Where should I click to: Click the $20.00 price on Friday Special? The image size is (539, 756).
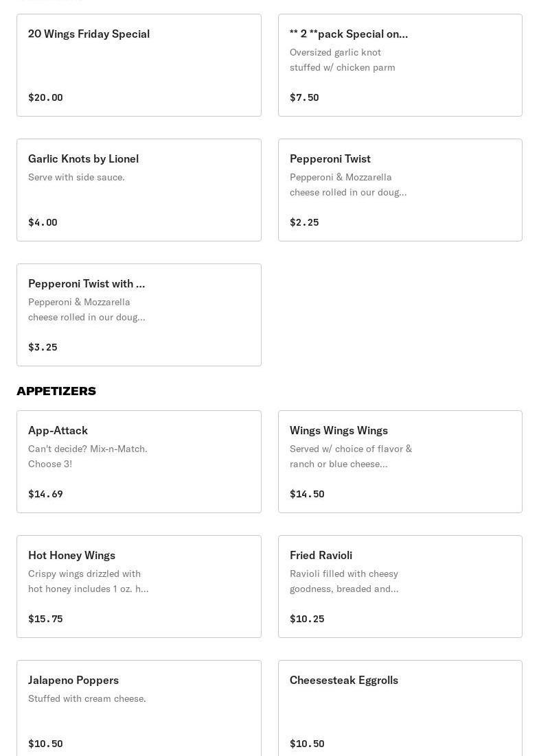[x=45, y=97]
